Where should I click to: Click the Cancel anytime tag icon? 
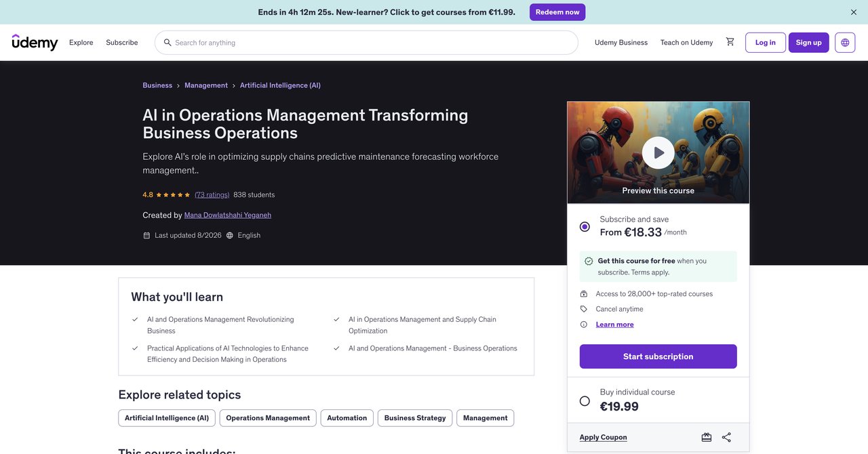[x=584, y=309]
